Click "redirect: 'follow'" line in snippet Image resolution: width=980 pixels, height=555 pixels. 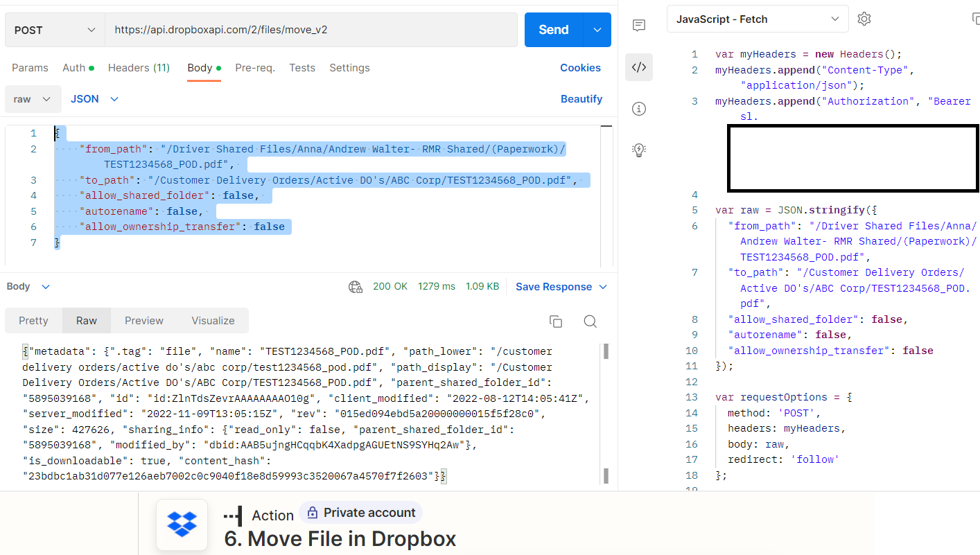pos(784,459)
